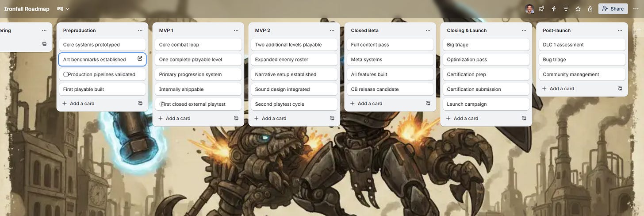The width and height of the screenshot is (644, 216).
Task: Open the Closed Beta list actions menu
Action: tap(428, 30)
